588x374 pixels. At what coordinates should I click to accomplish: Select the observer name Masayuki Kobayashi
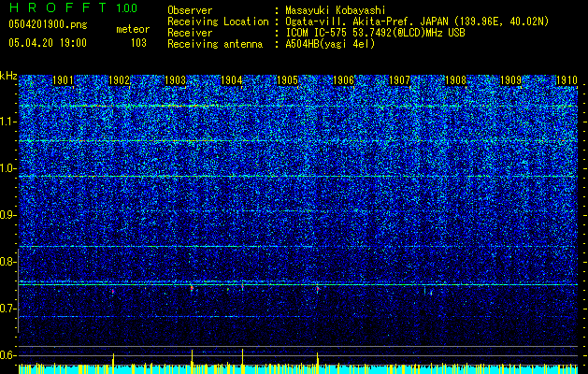tap(336, 10)
